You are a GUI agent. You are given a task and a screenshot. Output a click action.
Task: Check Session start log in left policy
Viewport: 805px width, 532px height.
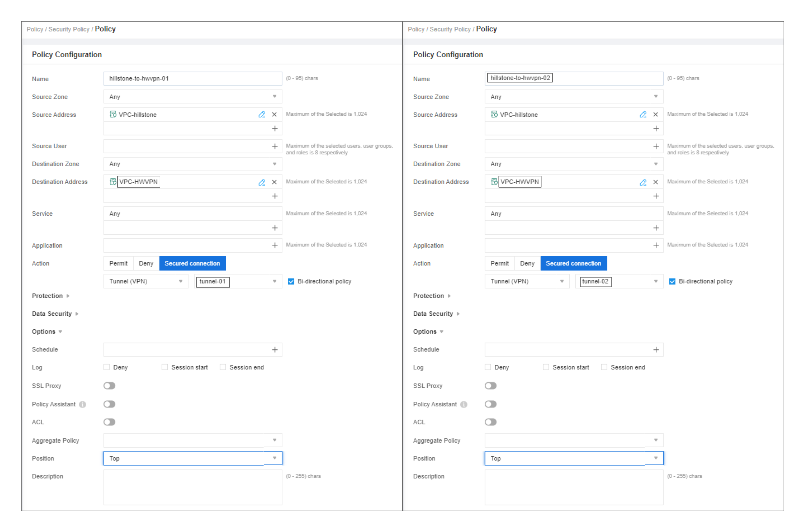pos(165,367)
